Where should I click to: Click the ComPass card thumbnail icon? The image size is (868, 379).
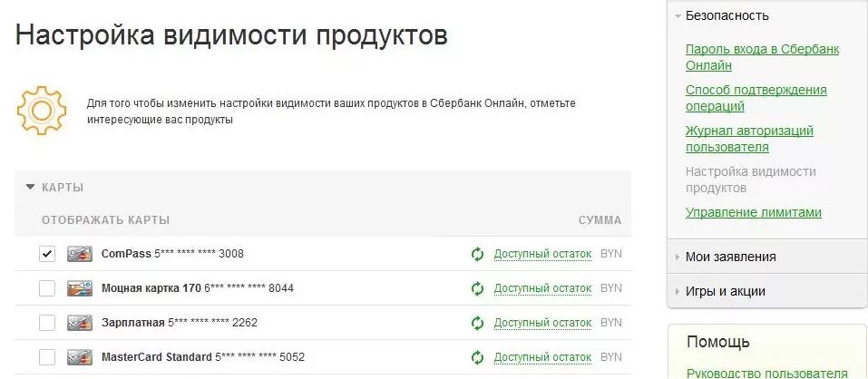[80, 254]
